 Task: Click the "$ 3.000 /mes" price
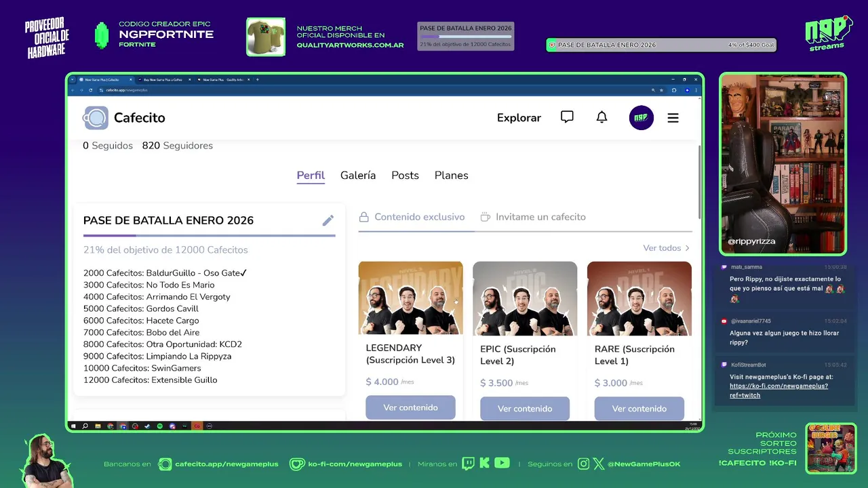coord(619,383)
